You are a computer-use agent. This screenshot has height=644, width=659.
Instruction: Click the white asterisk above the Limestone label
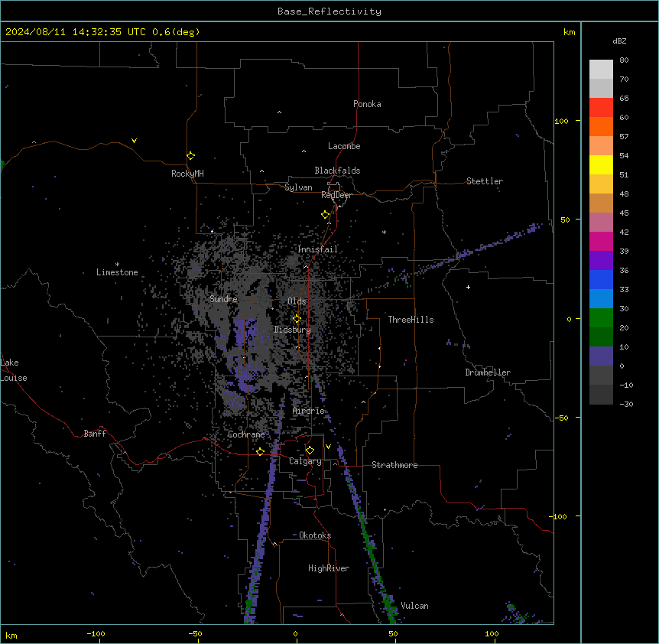pyautogui.click(x=117, y=265)
